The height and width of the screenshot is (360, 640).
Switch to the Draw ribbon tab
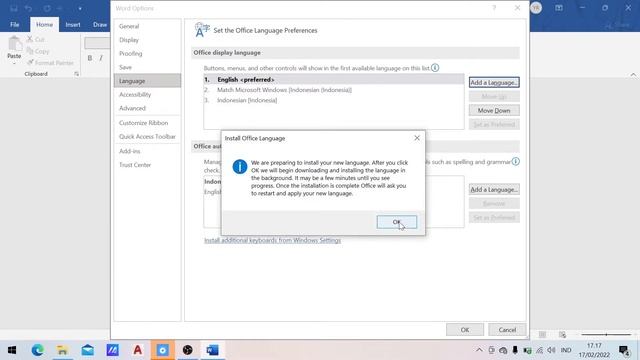(x=100, y=24)
